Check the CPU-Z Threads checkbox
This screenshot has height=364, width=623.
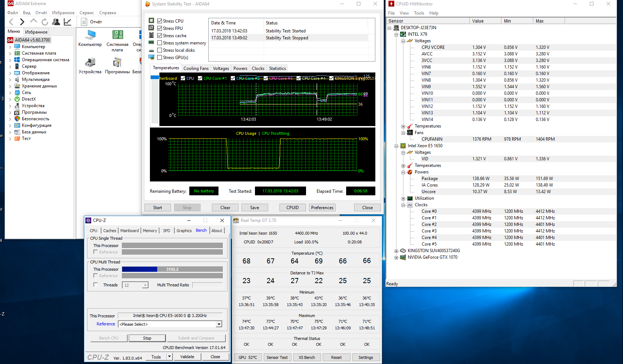coord(96,285)
